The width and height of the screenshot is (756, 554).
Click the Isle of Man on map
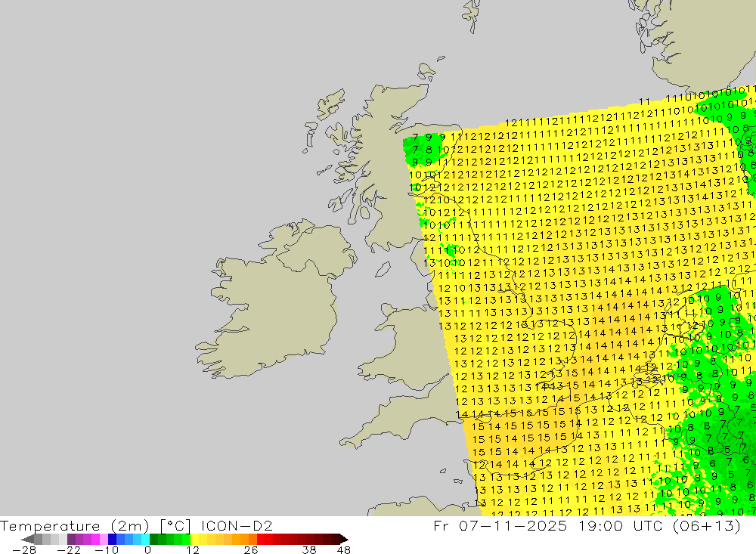click(383, 269)
